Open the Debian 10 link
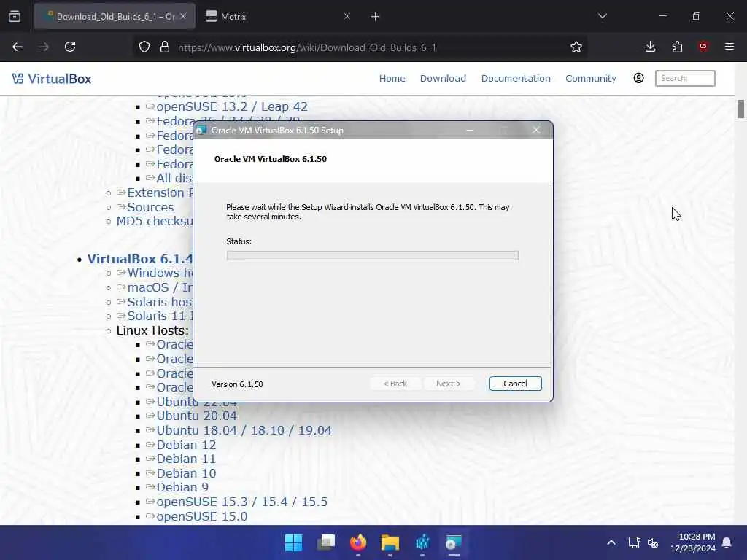The image size is (747, 560). pos(186,473)
